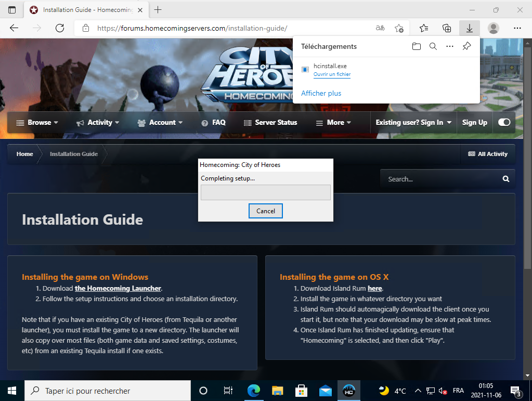
Task: Open Mail app from taskbar
Action: [x=326, y=391]
